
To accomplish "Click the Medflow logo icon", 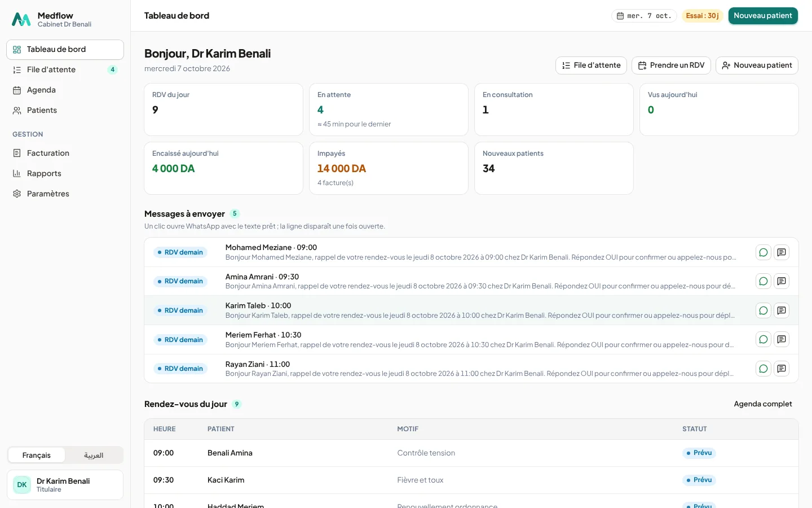I will (21, 20).
